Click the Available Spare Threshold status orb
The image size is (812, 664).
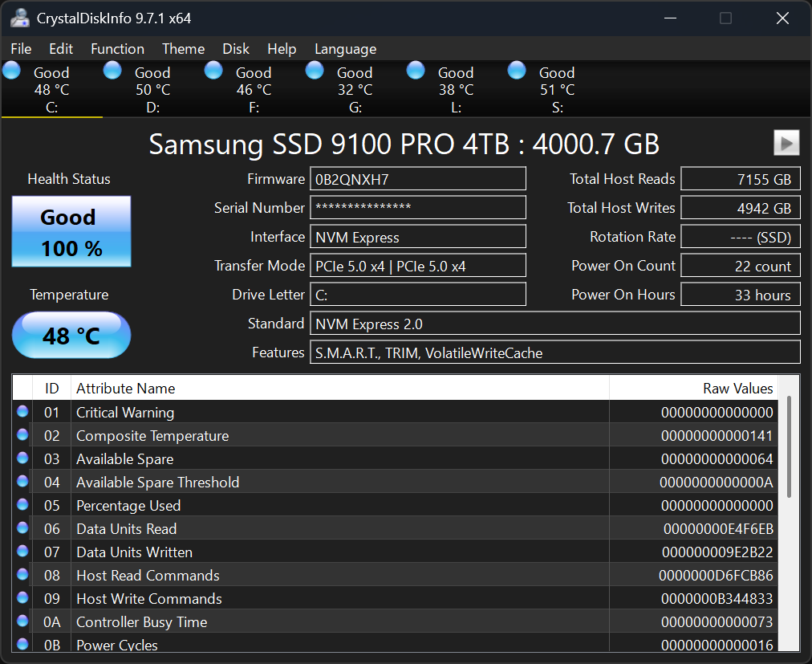coord(22,481)
